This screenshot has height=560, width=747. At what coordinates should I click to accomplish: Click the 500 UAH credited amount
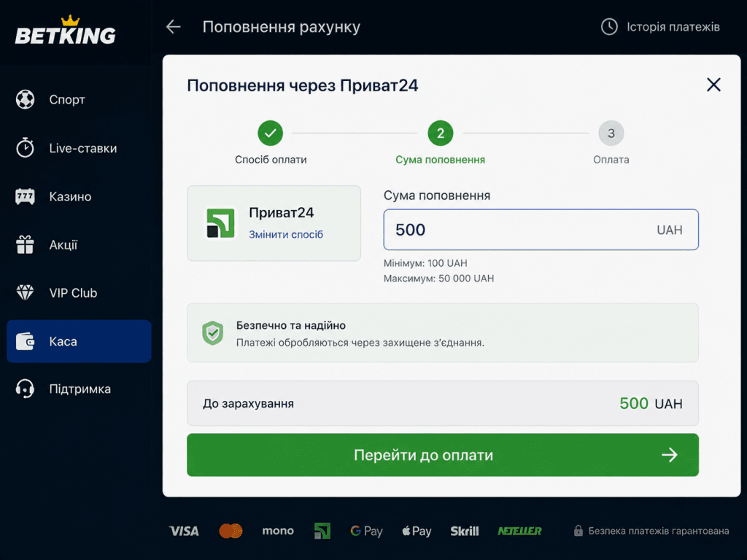(651, 403)
